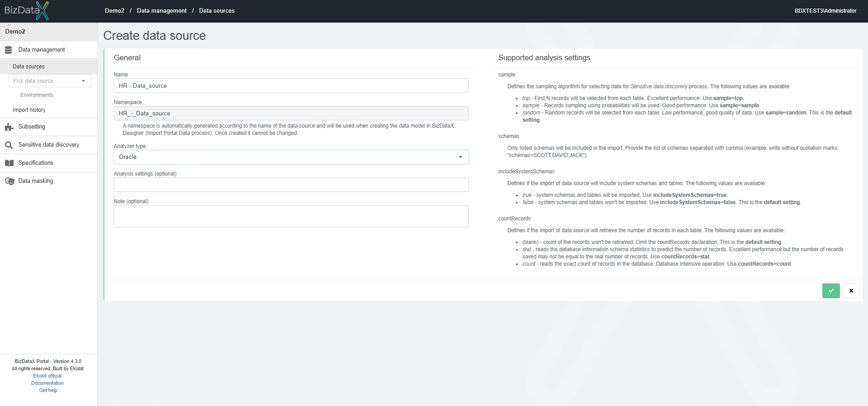Click the 'Analyzer type' field label
Viewport: 868px width, 406px height.
click(x=129, y=146)
